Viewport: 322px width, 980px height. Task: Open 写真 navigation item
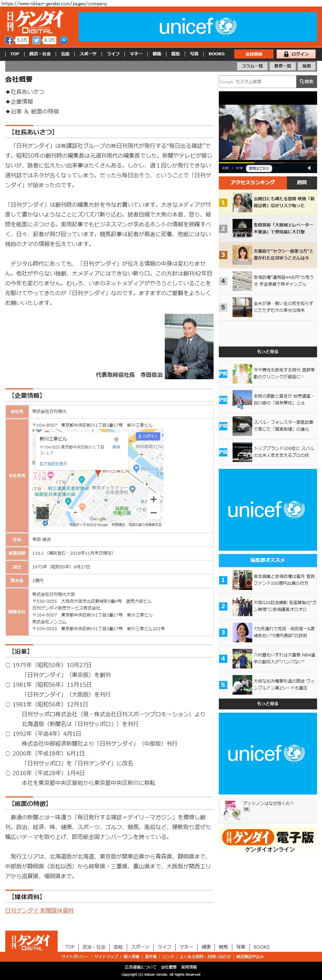194,54
